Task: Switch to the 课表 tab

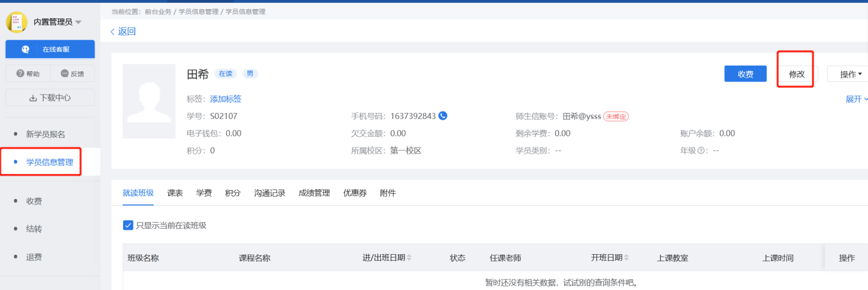Action: 175,193
